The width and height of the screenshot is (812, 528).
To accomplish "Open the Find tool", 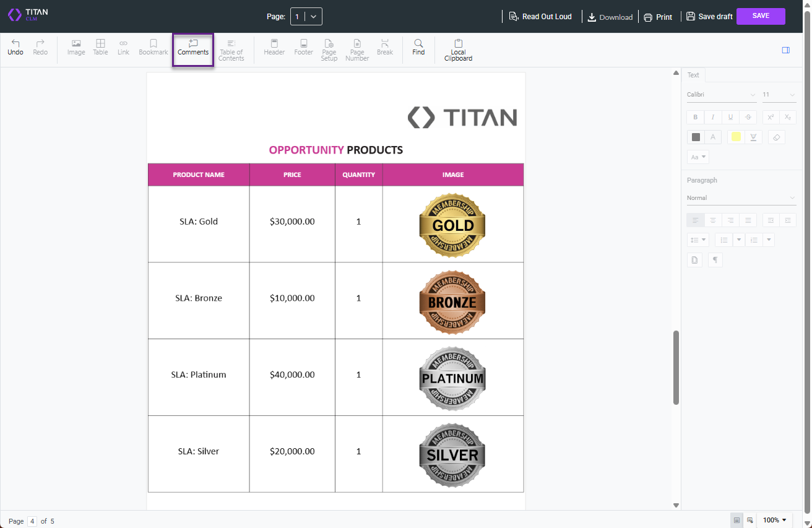I will pos(418,47).
